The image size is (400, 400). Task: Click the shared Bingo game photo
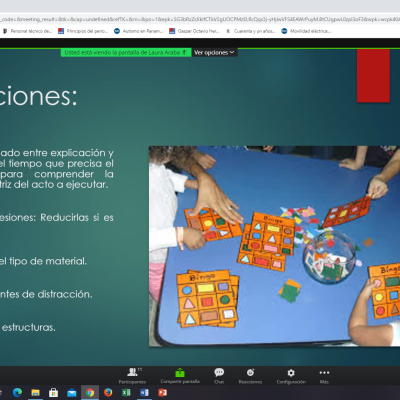(x=274, y=246)
